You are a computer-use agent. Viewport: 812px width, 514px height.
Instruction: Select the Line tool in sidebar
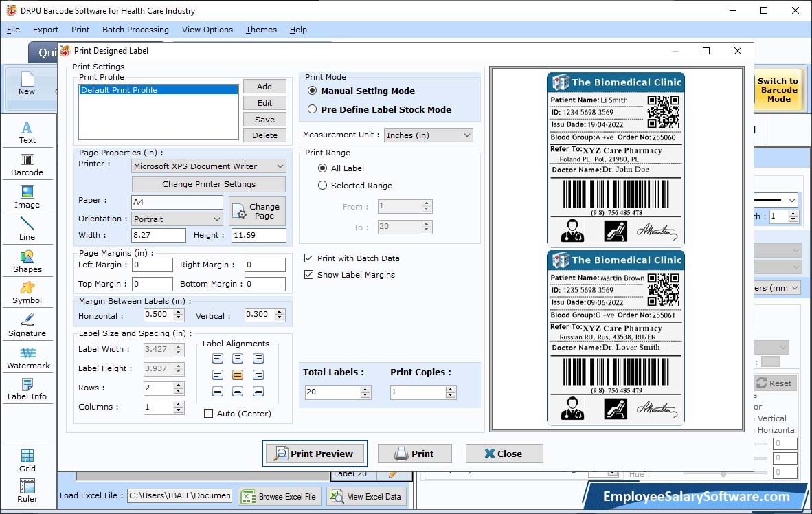[x=27, y=229]
